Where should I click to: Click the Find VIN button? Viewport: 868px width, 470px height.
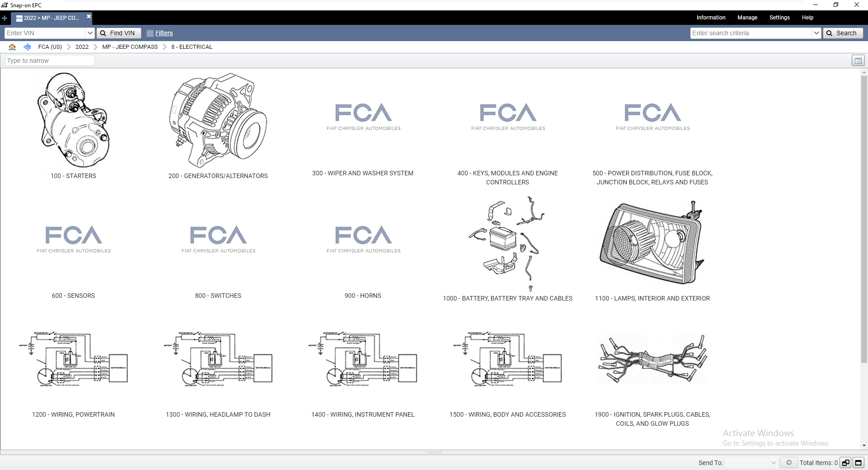[118, 33]
